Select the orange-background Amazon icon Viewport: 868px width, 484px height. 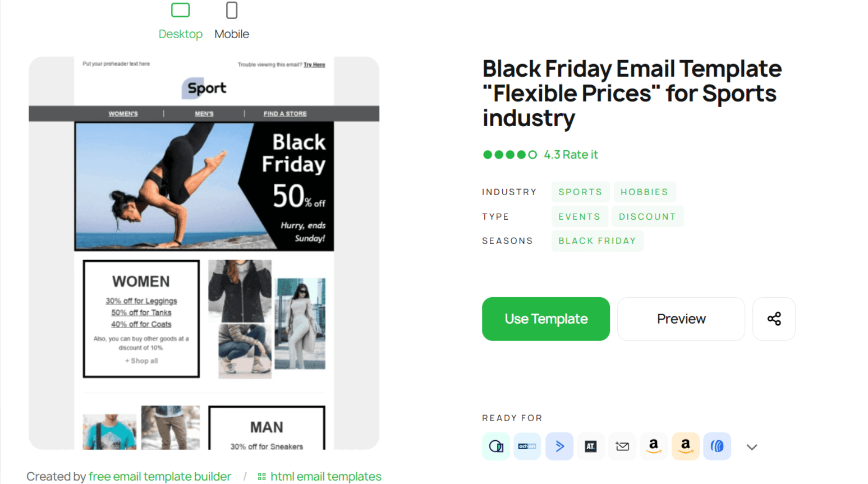[685, 446]
